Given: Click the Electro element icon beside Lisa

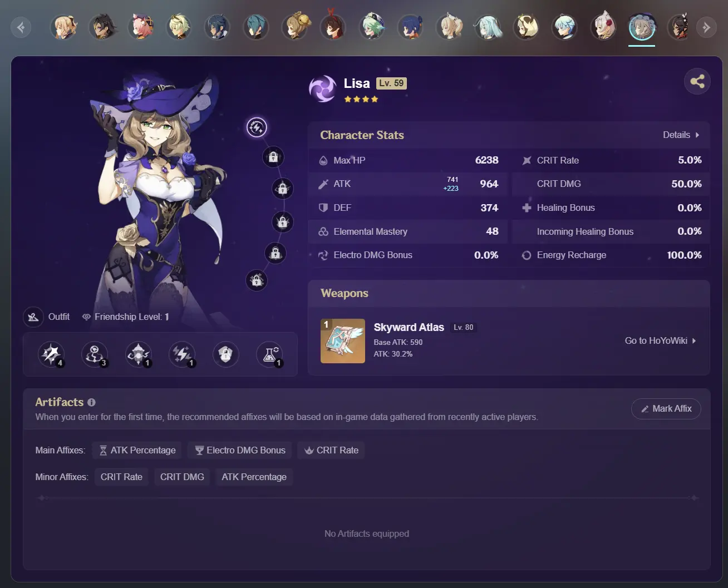Looking at the screenshot, I should point(323,89).
